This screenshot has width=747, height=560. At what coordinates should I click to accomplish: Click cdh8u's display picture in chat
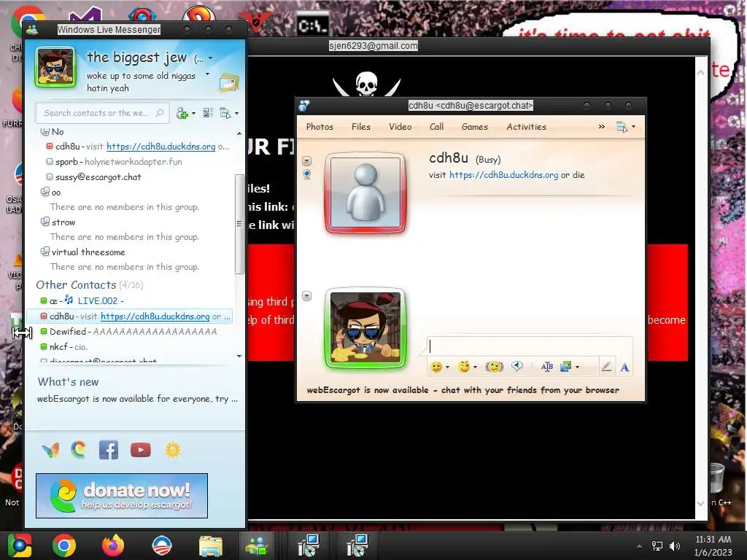pos(365,192)
